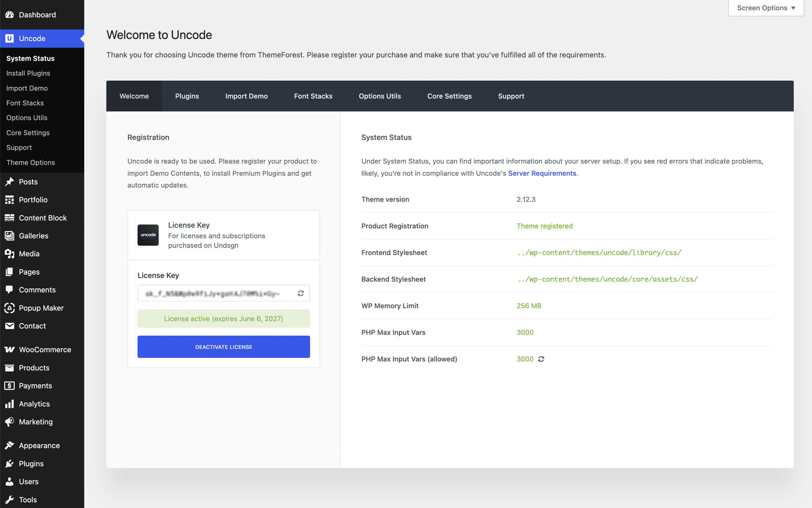Open Theme Options in the sidebar submenu

pyautogui.click(x=30, y=163)
